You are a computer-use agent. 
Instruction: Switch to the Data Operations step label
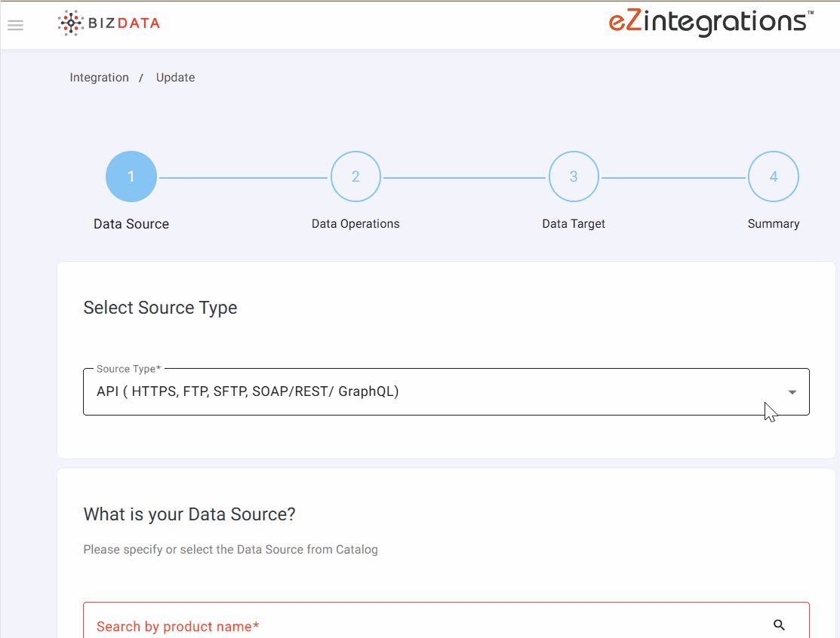355,224
